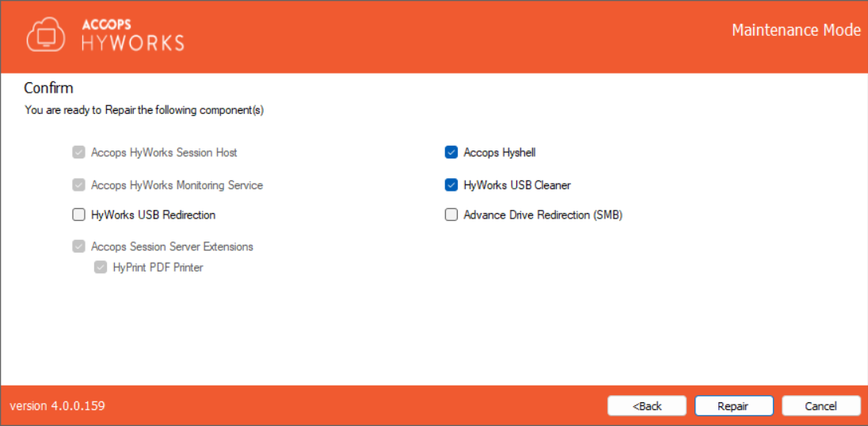Screen dimensions: 868x426
Task: Click the ready to Repair components description
Action: pos(144,110)
